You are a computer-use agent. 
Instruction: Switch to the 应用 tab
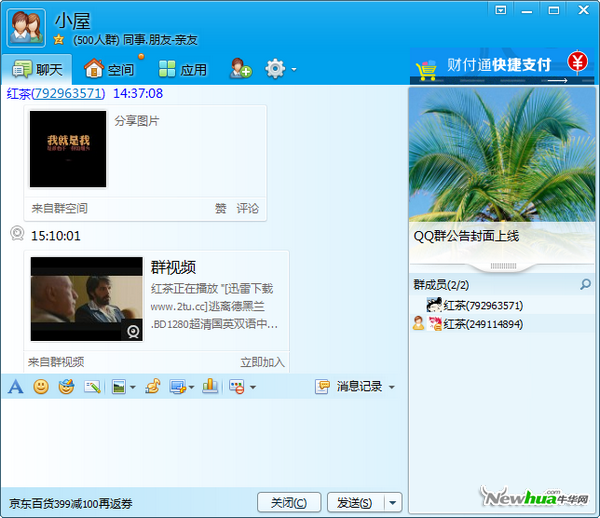pyautogui.click(x=183, y=70)
